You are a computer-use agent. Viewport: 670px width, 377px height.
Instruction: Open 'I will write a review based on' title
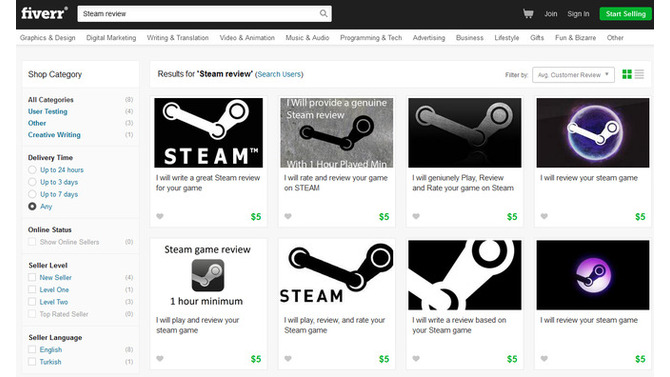tap(459, 325)
